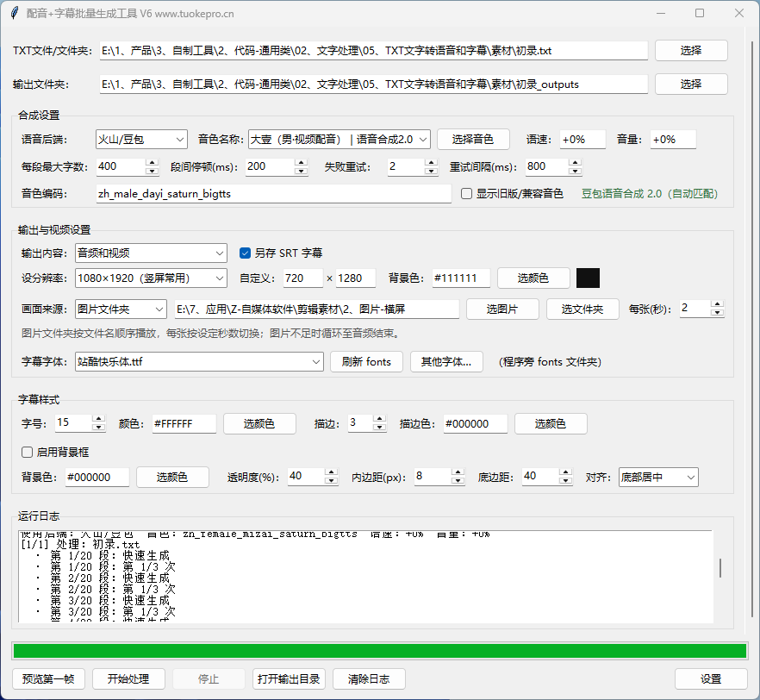This screenshot has width=760, height=700.
Task: Click the 输出文件夹 path field
Action: [374, 84]
